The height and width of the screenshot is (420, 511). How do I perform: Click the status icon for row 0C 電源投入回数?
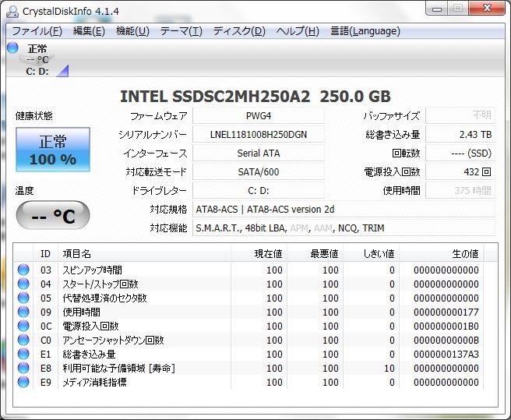pos(23,326)
